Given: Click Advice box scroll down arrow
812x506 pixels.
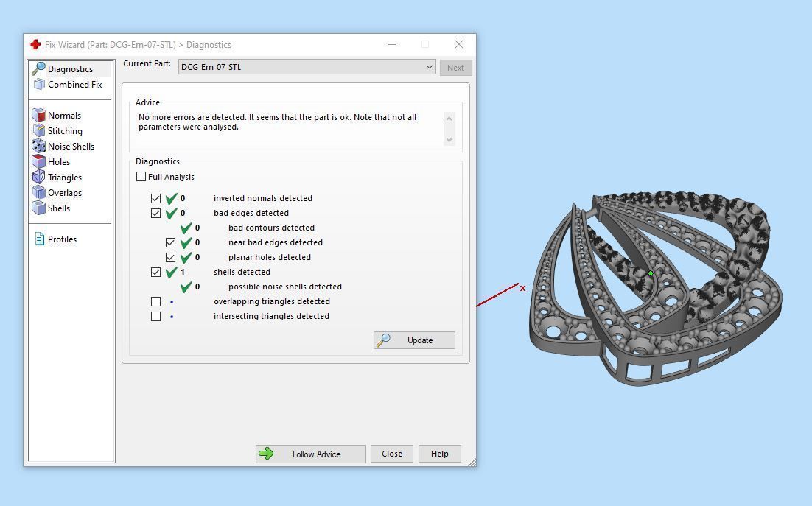Looking at the screenshot, I should (x=449, y=140).
